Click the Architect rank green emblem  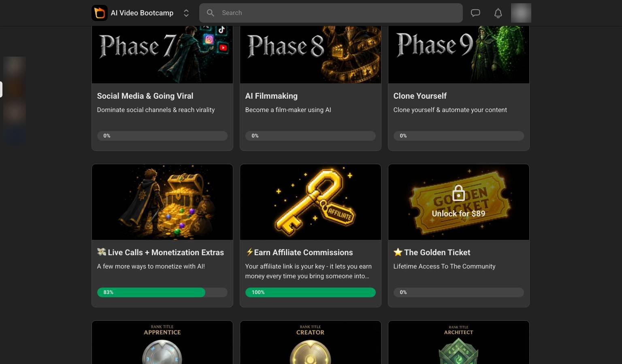[458, 352]
